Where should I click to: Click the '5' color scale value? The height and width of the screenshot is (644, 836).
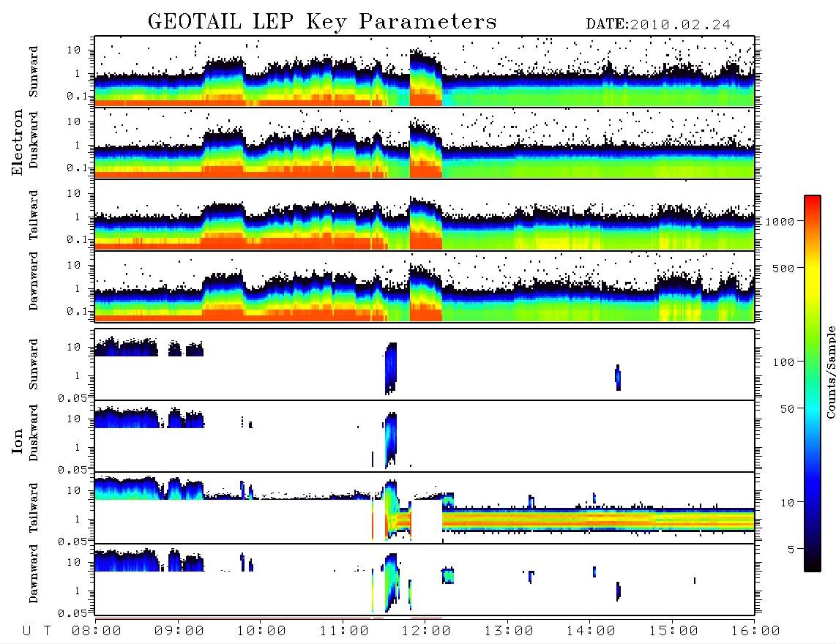pos(791,549)
